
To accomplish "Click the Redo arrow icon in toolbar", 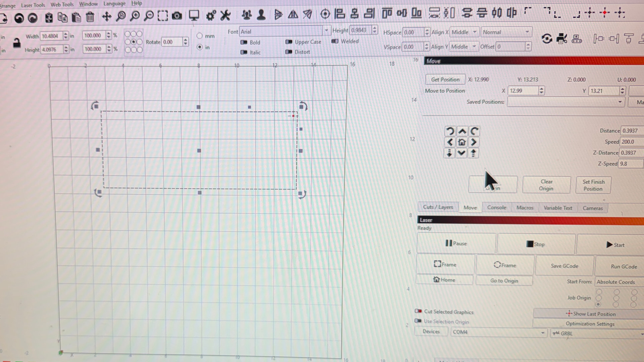I will (x=33, y=18).
